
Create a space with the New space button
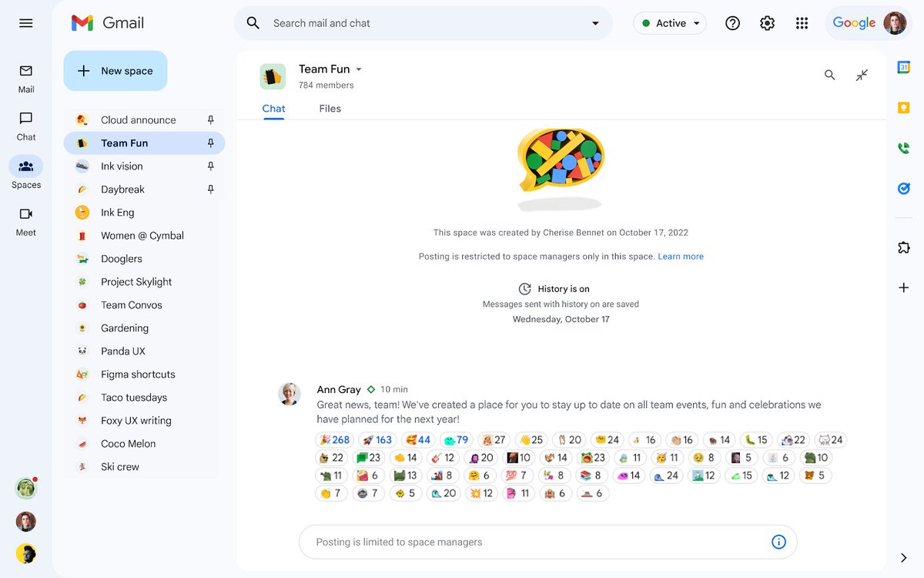pyautogui.click(x=115, y=70)
